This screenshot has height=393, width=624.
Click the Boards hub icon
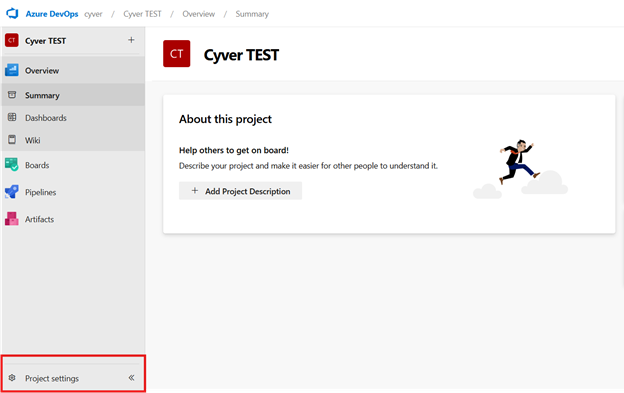pos(12,165)
